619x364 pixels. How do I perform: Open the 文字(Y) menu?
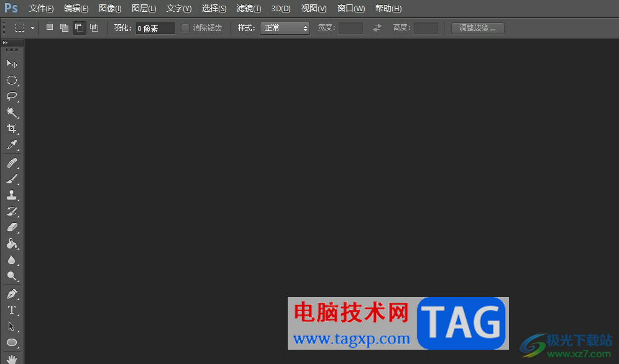point(179,8)
